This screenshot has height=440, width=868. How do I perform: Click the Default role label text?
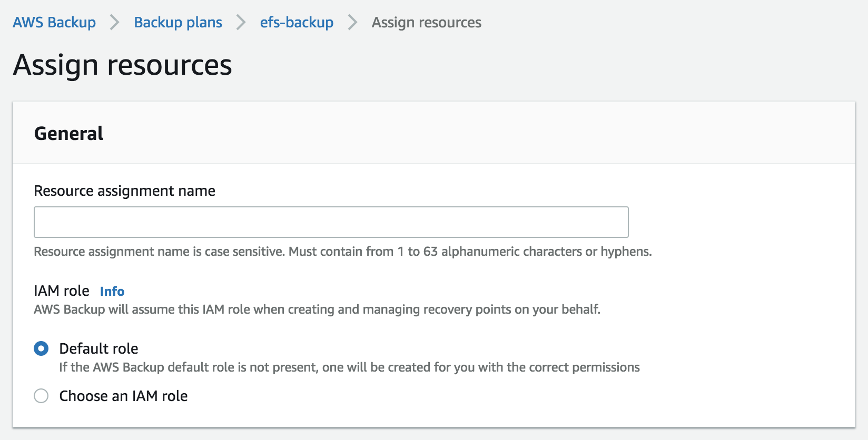[98, 348]
